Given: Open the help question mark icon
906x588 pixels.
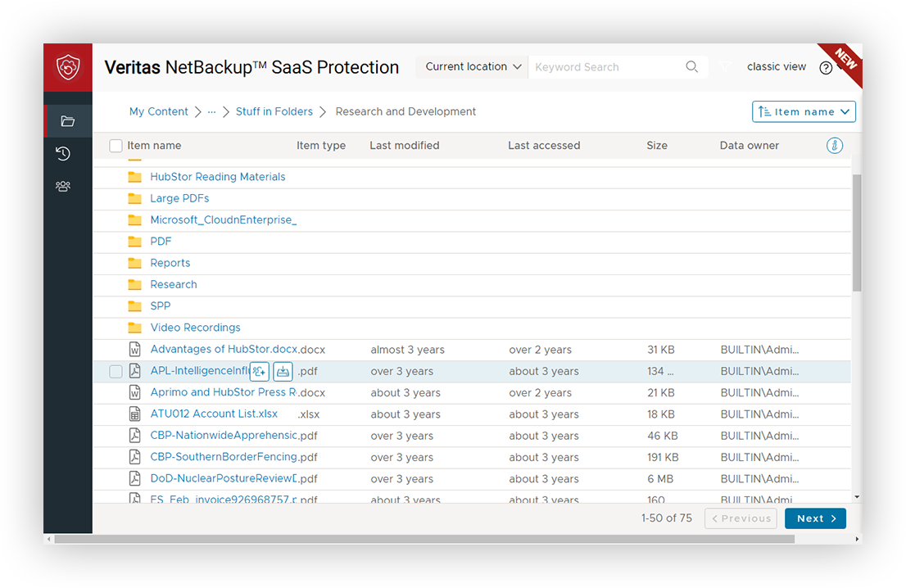Looking at the screenshot, I should (826, 68).
